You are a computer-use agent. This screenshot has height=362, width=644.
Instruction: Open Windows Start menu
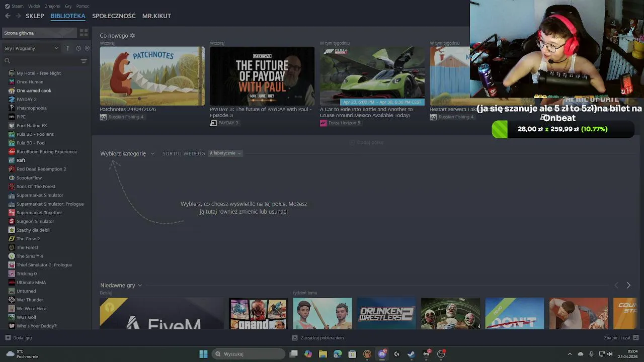tap(203, 354)
